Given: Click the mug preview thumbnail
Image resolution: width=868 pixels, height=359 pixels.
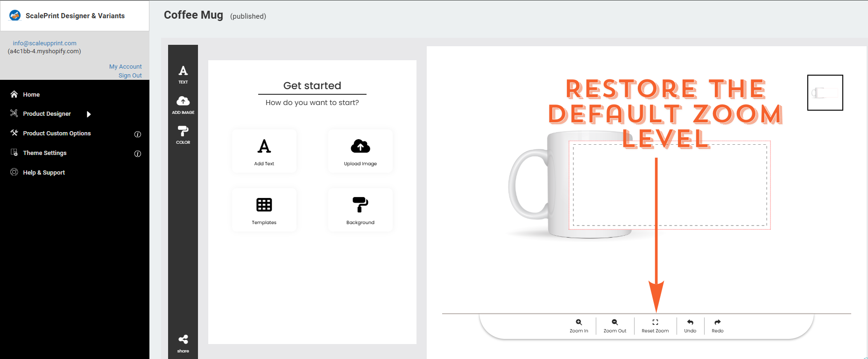Looking at the screenshot, I should point(825,92).
